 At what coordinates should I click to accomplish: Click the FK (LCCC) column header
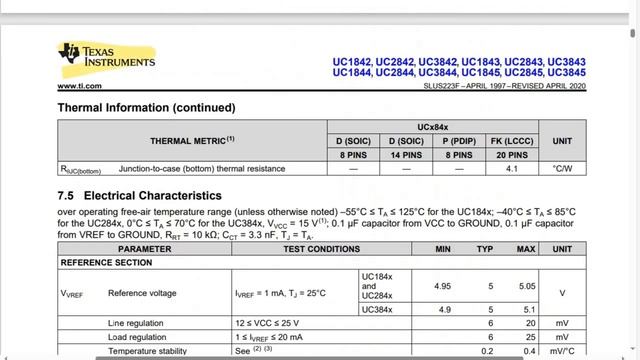coord(512,141)
